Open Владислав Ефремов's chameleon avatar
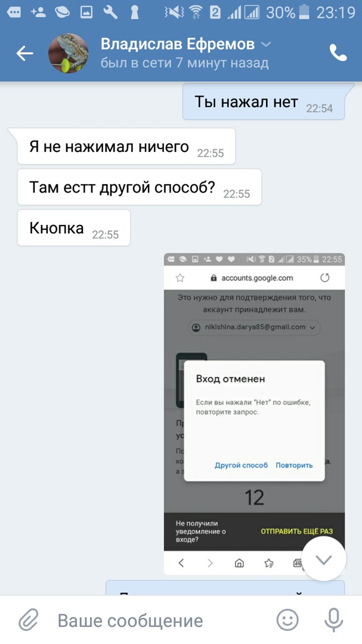Screen dimensions: 362x644 (x=69, y=53)
